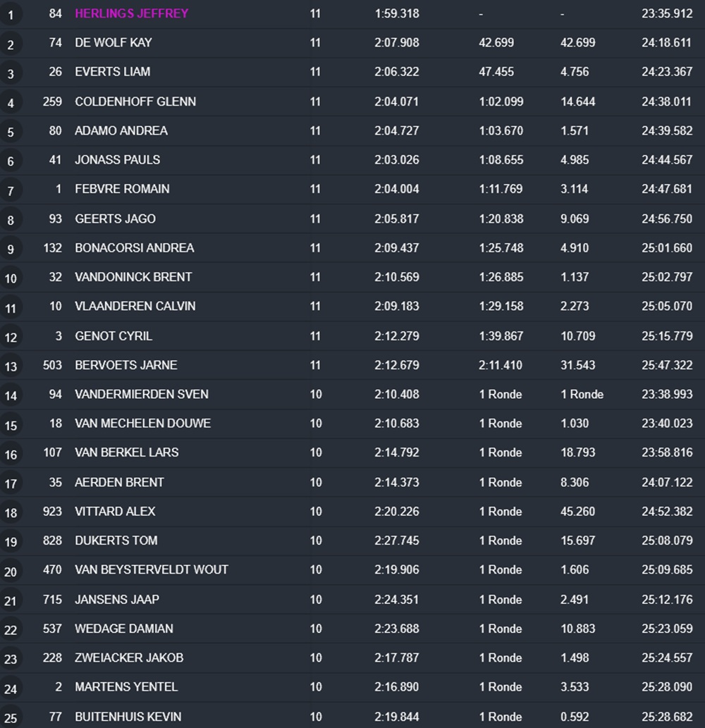Select the position 19 circle badge
The image size is (705, 728).
[x=10, y=542]
